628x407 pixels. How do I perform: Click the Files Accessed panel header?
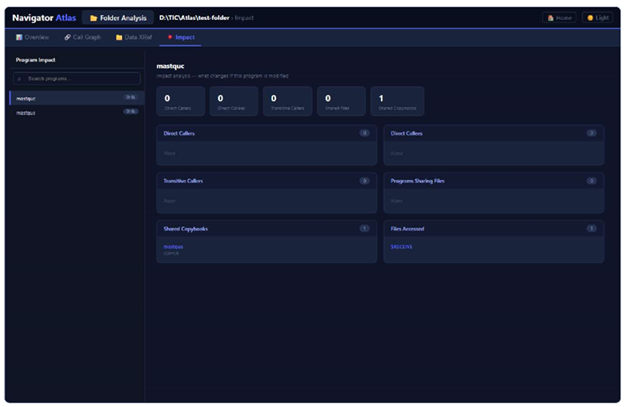494,229
